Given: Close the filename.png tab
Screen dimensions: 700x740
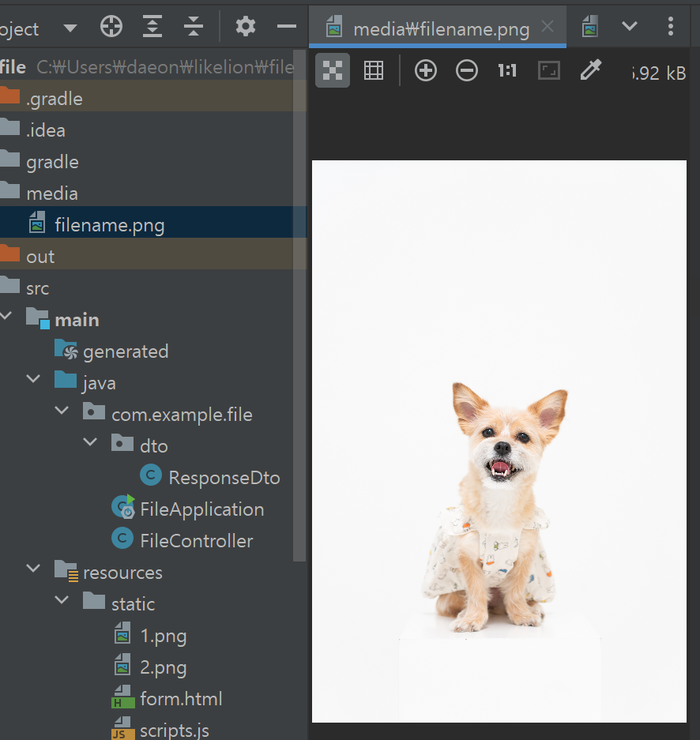Looking at the screenshot, I should click(x=548, y=26).
